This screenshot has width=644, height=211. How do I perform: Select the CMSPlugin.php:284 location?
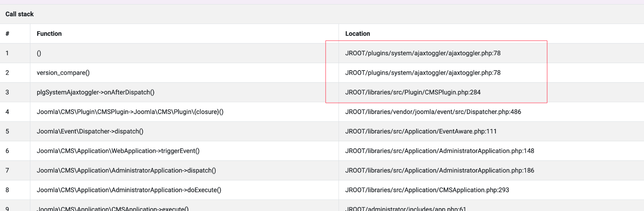coord(413,92)
